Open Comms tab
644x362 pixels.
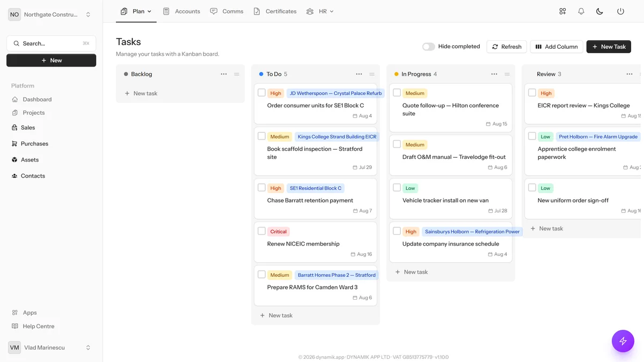226,11
